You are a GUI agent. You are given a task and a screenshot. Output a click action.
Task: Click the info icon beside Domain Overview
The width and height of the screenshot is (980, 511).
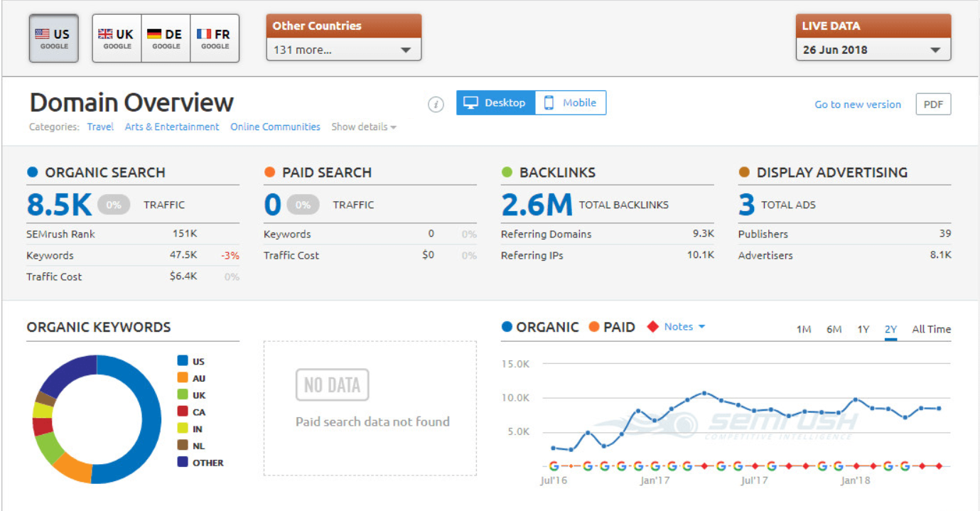tap(436, 102)
